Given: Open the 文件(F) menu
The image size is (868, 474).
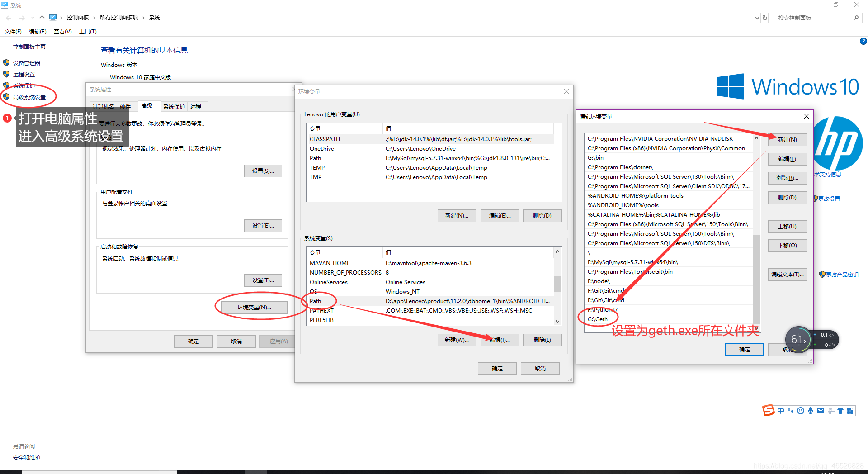Looking at the screenshot, I should [13, 32].
